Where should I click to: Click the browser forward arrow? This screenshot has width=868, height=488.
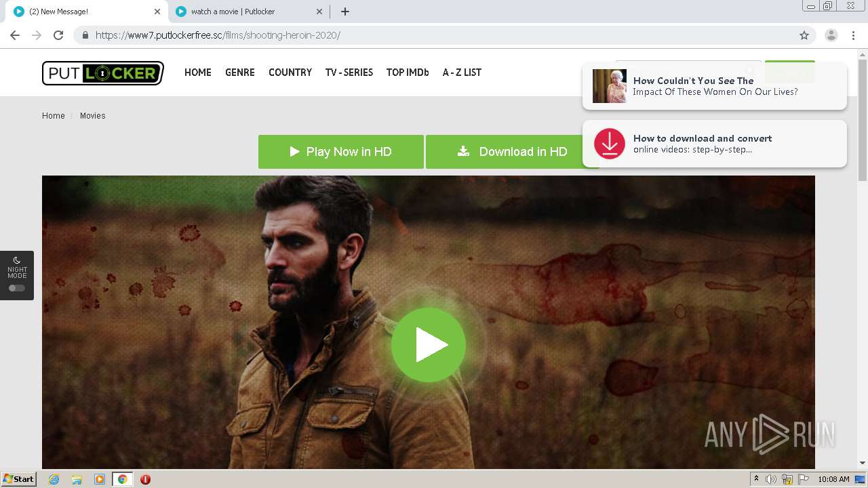37,35
